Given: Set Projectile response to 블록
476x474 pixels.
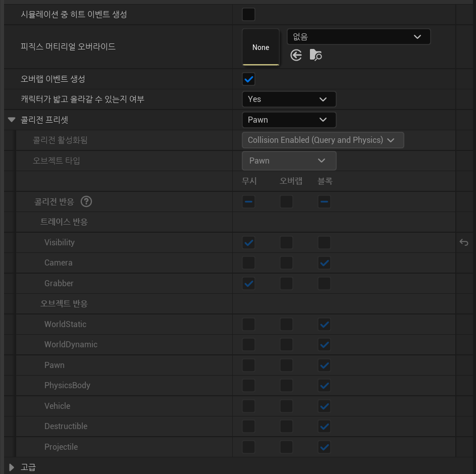Looking at the screenshot, I should click(x=324, y=447).
